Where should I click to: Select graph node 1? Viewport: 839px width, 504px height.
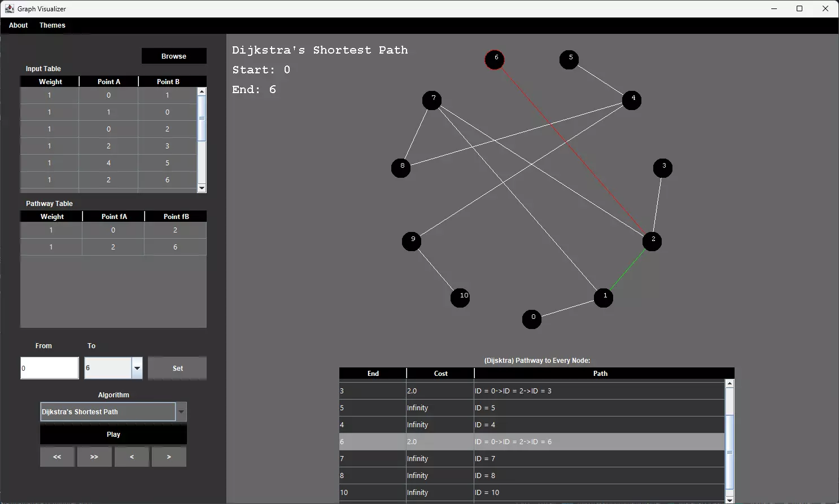coord(604,297)
